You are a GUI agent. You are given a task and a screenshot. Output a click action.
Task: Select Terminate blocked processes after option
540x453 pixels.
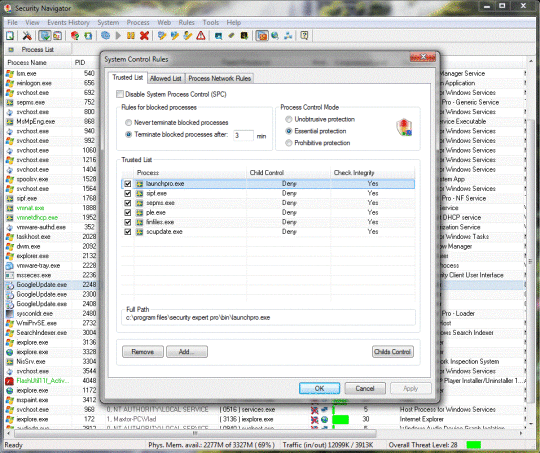tap(128, 134)
